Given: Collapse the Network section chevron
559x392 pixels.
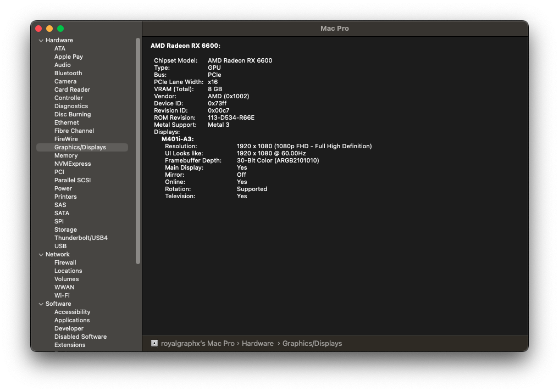Looking at the screenshot, I should 41,255.
